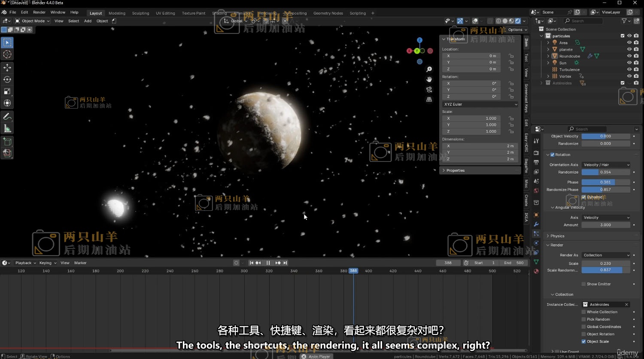Viewport: 644px width, 359px height.
Task: Open the XYZ Euler rotation mode dropdown
Action: (480, 104)
